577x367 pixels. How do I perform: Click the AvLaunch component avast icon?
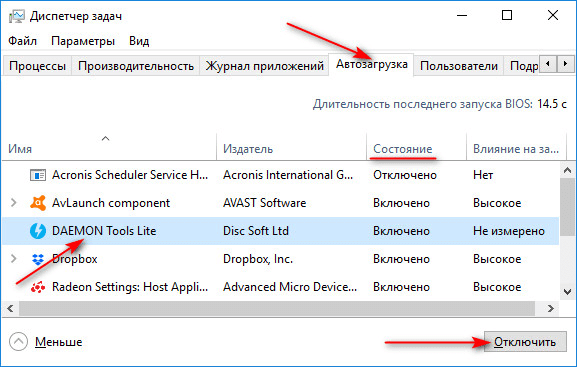pyautogui.click(x=38, y=203)
